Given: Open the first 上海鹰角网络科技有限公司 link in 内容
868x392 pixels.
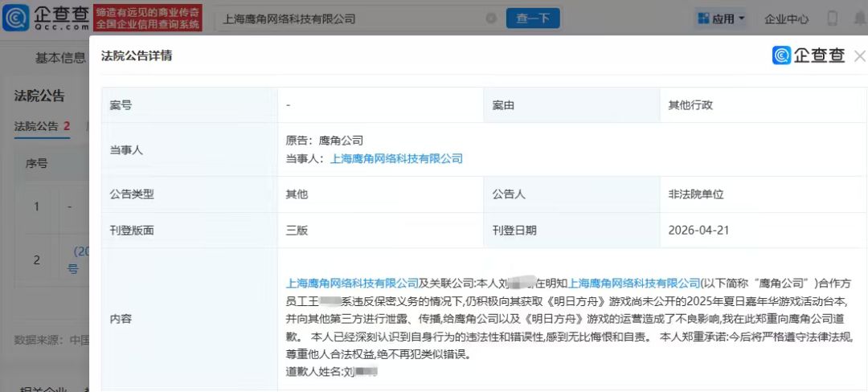Looking at the screenshot, I should coord(351,283).
